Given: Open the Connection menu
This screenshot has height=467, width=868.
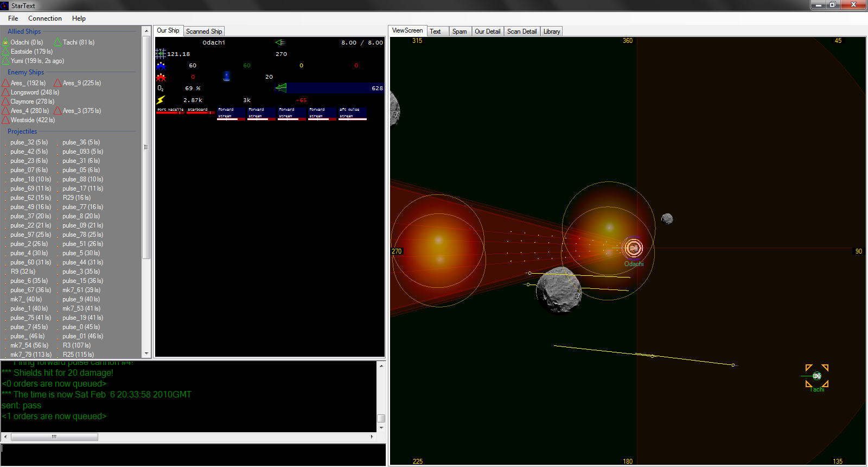Looking at the screenshot, I should tap(45, 18).
